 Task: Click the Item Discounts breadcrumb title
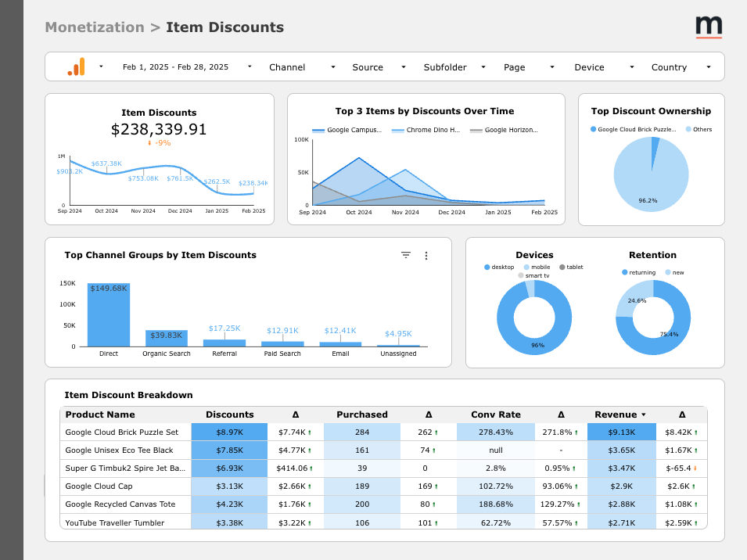click(224, 27)
